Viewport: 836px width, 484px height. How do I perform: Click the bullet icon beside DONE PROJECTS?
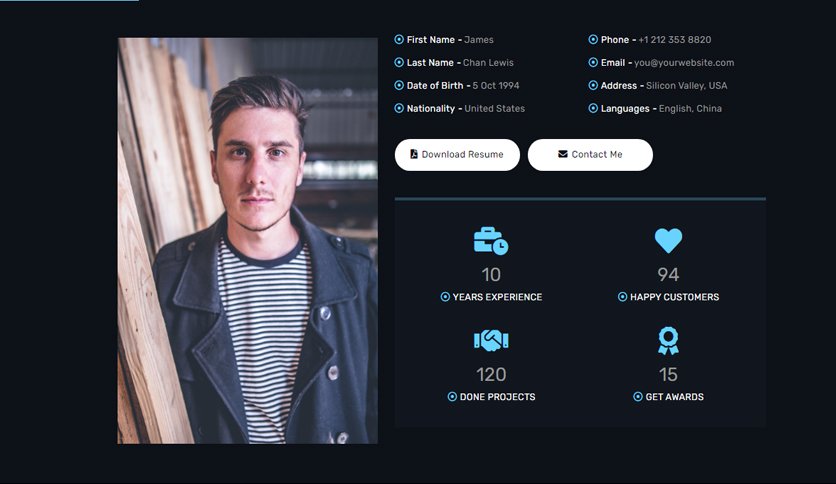pyautogui.click(x=452, y=397)
